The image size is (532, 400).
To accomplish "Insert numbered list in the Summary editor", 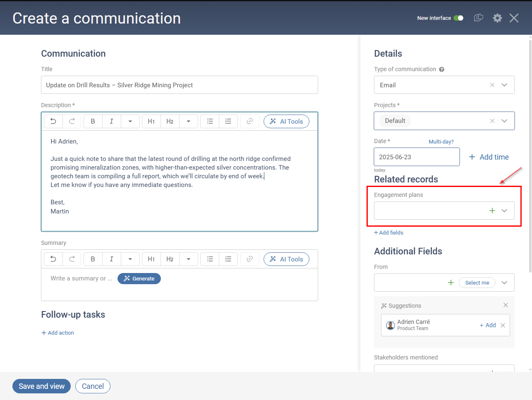I will (x=228, y=259).
